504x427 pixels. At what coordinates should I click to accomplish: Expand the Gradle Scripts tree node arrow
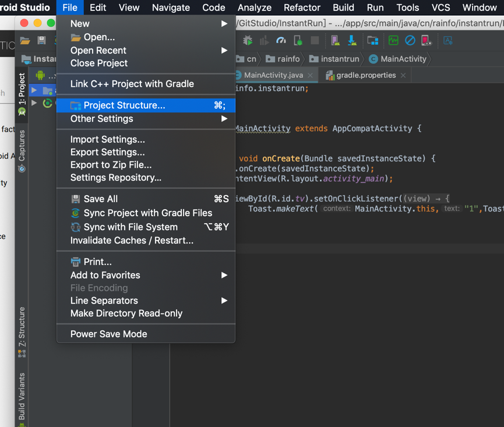click(34, 103)
